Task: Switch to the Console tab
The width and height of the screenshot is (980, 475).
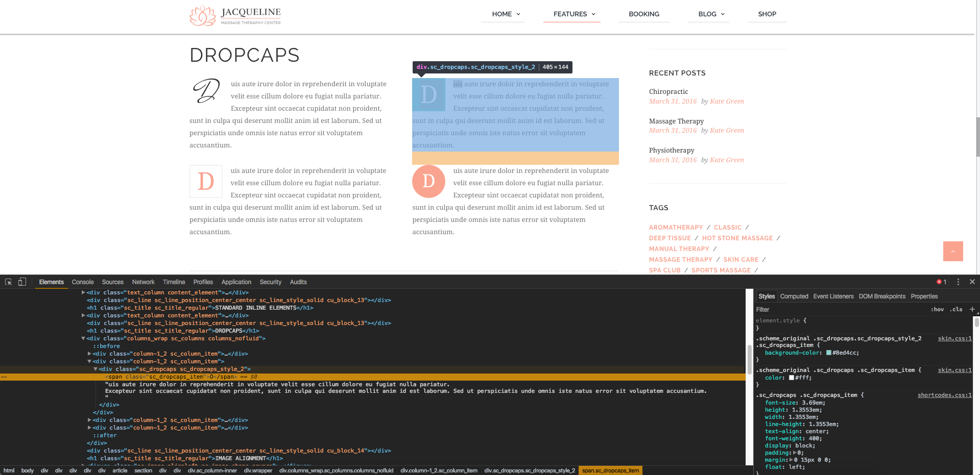Action: point(83,282)
